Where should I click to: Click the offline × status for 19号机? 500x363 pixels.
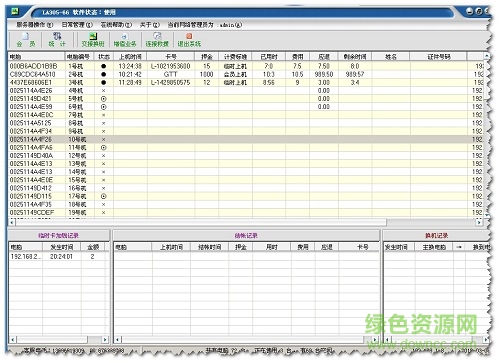point(103,212)
